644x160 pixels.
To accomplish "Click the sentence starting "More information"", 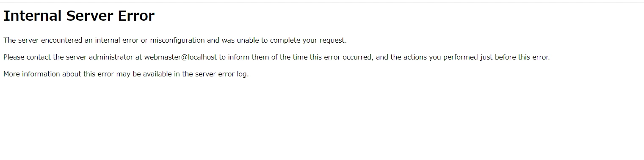I will 126,74.
